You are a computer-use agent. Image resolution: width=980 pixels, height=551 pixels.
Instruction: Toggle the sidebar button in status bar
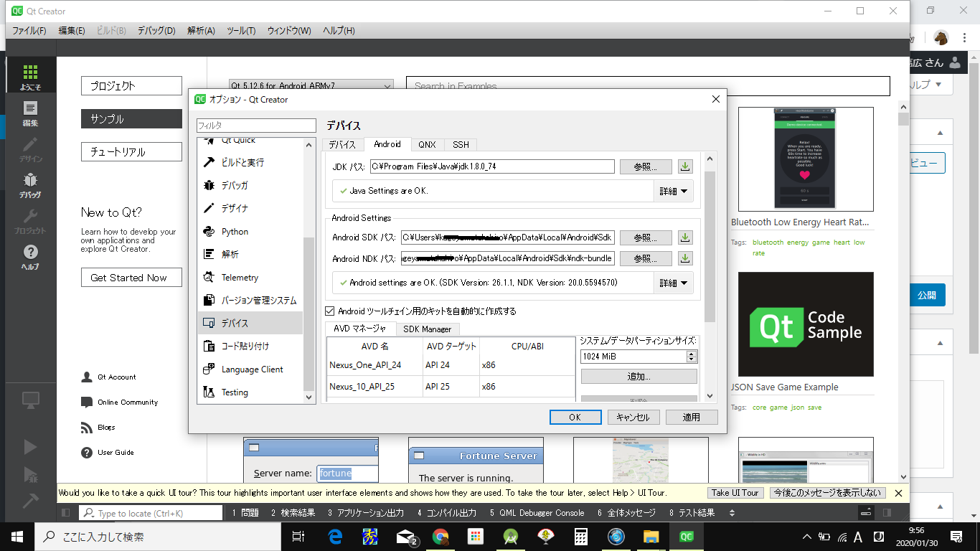click(65, 513)
